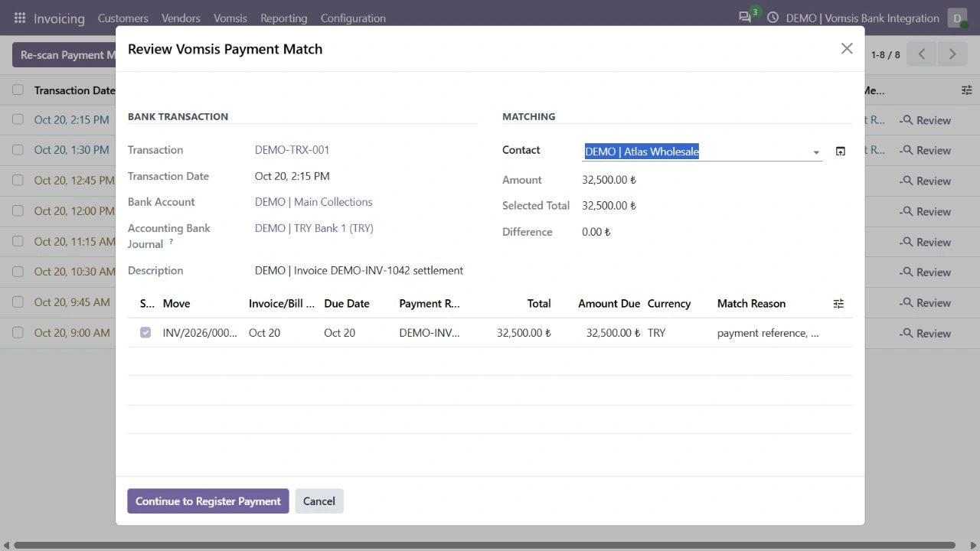Open the DEMO | TRY Bank 1 (TRY) journal link

(314, 228)
